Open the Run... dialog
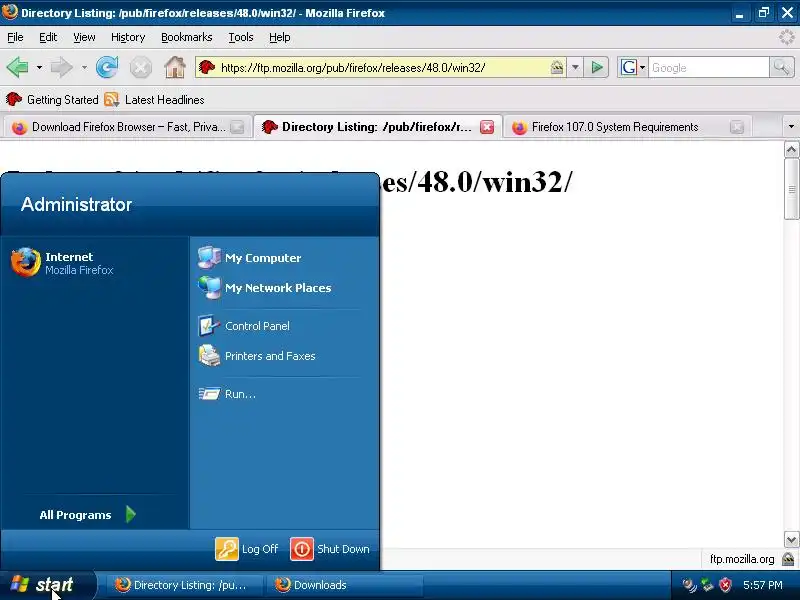 (x=227, y=394)
